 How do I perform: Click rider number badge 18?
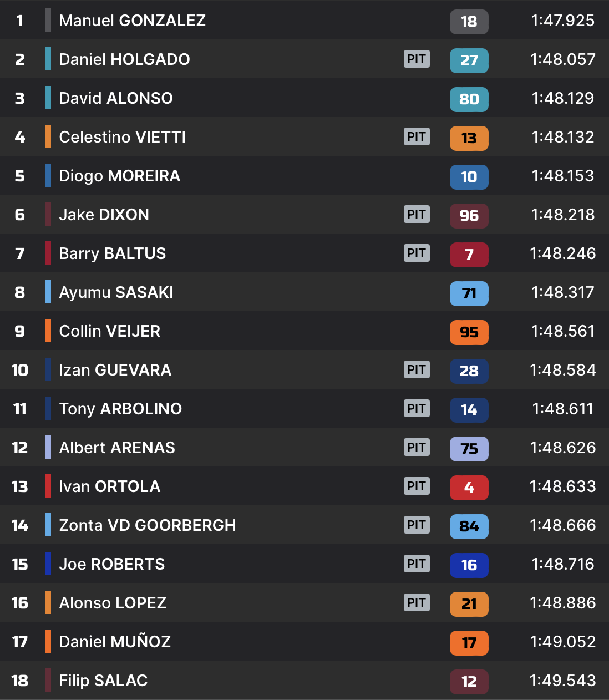pos(469,22)
